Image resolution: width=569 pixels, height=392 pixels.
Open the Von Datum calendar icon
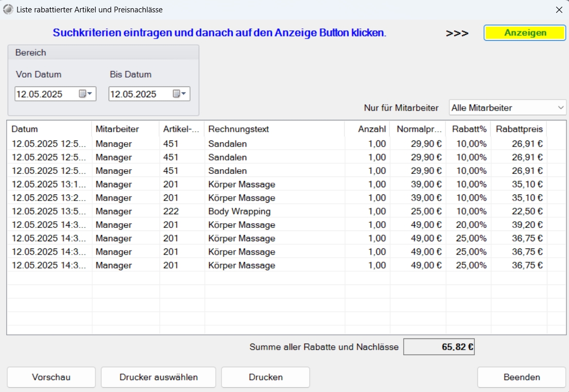coord(81,94)
